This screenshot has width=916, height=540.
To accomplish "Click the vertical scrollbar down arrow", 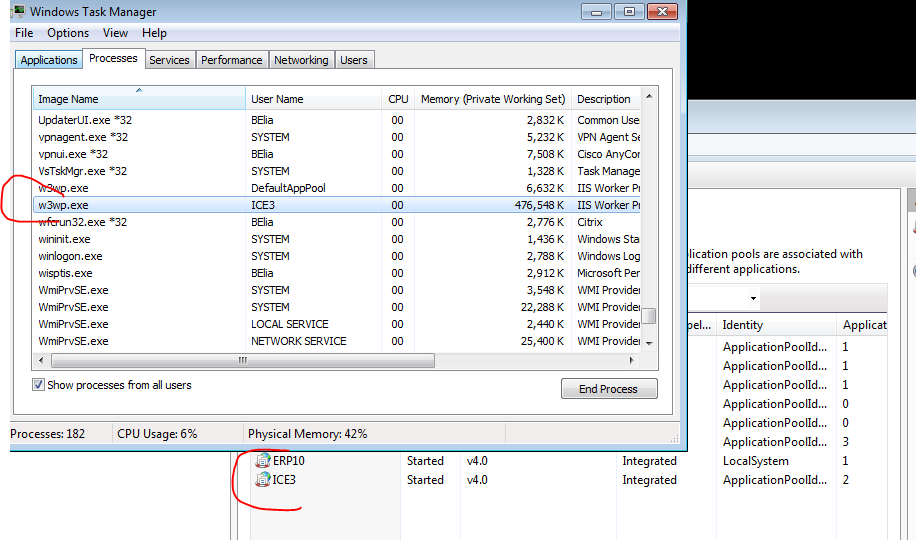I will pyautogui.click(x=648, y=344).
